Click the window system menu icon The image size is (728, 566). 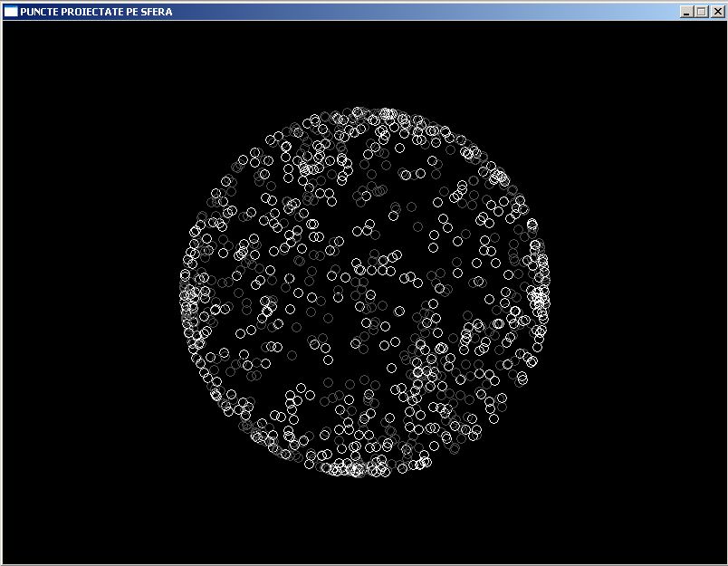click(x=11, y=12)
